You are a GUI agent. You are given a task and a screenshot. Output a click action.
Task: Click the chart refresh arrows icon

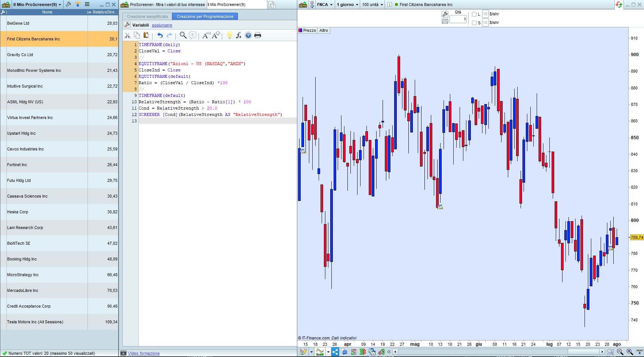tap(619, 4)
